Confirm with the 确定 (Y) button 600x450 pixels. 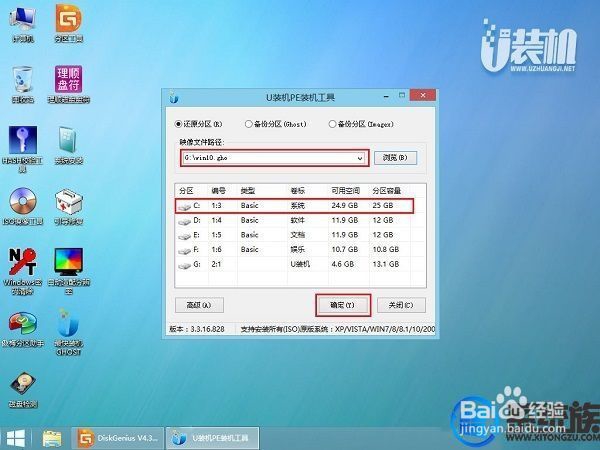(x=343, y=305)
